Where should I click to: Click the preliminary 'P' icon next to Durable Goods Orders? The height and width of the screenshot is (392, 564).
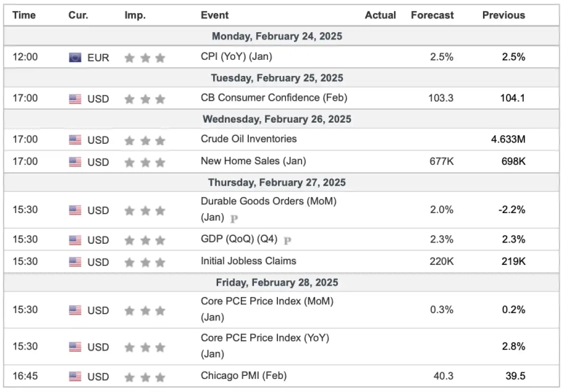coord(234,218)
